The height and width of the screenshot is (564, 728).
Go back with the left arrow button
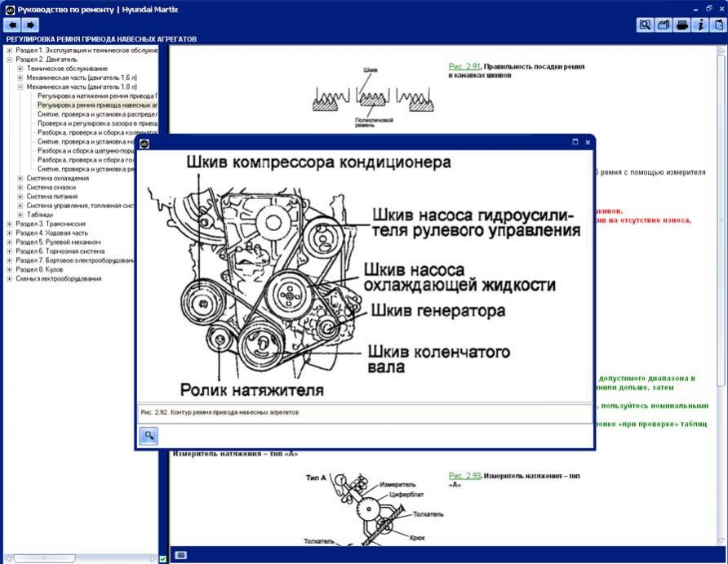click(x=12, y=24)
